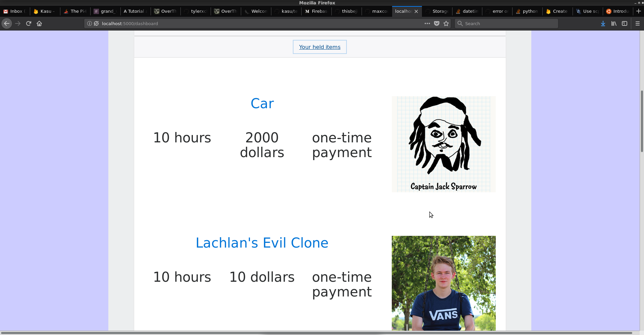Switch to the error or tab
The width and height of the screenshot is (644, 335).
pos(498,11)
